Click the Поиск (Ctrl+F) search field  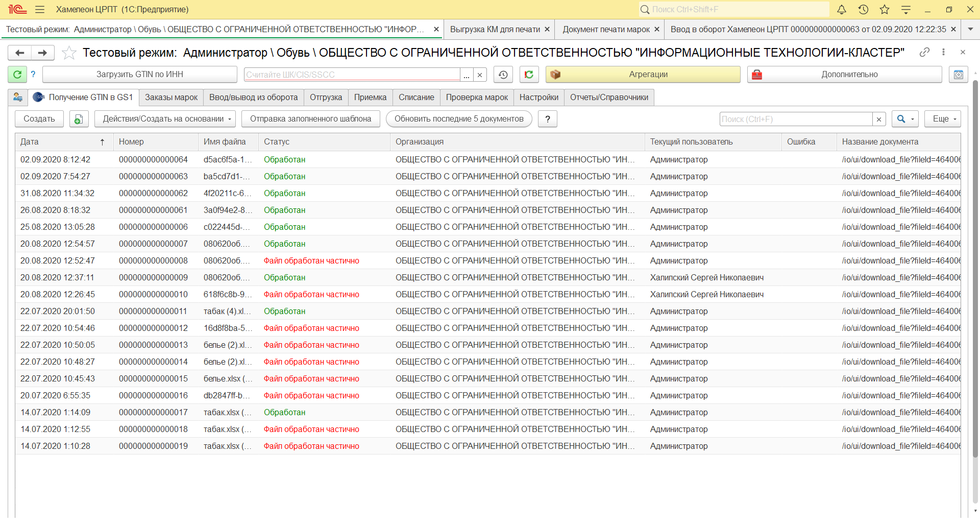[796, 119]
